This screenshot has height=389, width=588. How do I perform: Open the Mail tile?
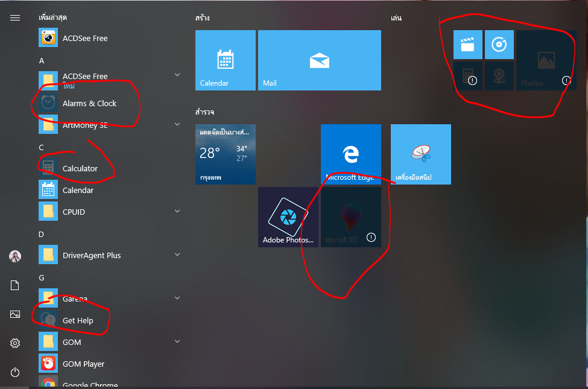320,60
